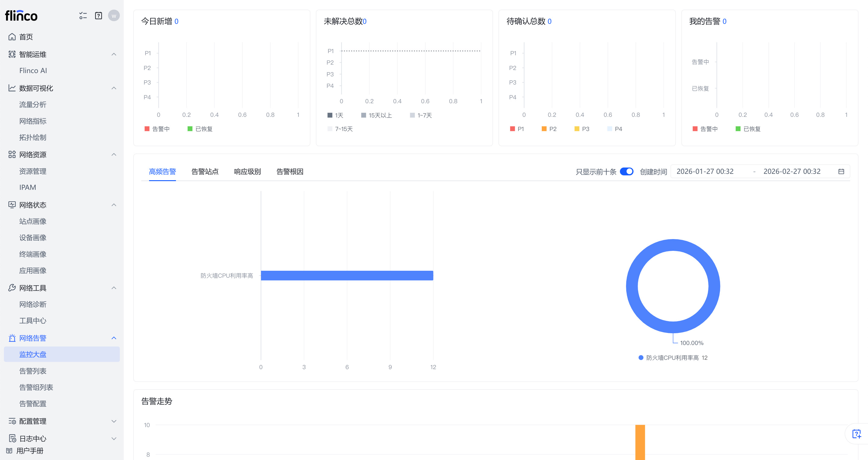Switch to the 告警根因 tab

(290, 171)
